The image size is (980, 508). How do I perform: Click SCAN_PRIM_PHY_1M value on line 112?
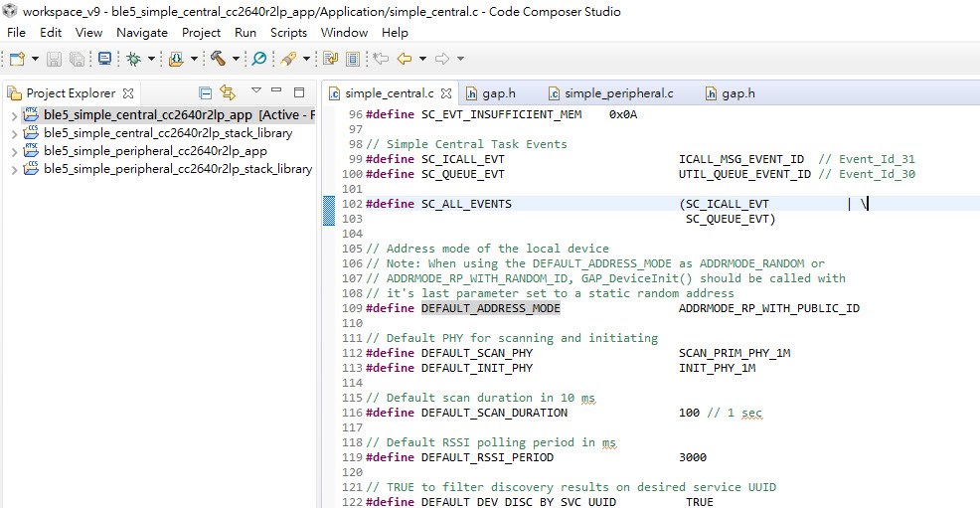735,353
